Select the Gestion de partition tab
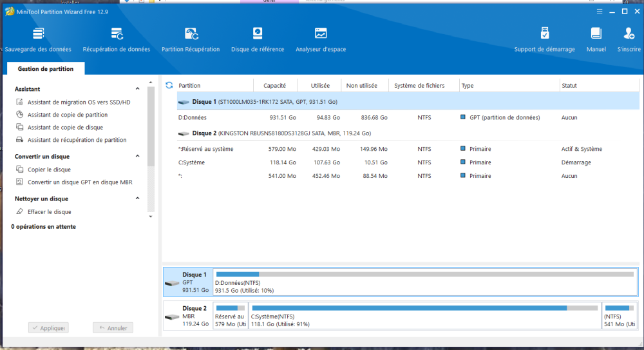Image resolution: width=644 pixels, height=350 pixels. coord(45,69)
